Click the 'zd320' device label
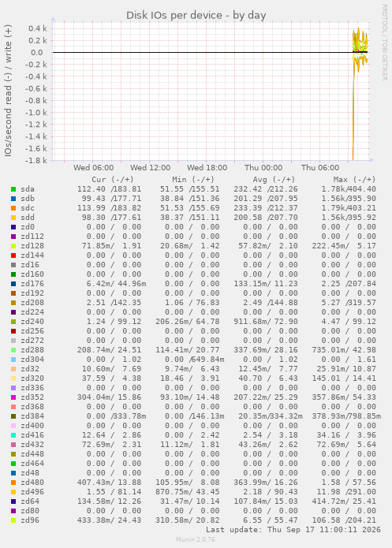The width and height of the screenshot is (392, 548). (x=32, y=378)
